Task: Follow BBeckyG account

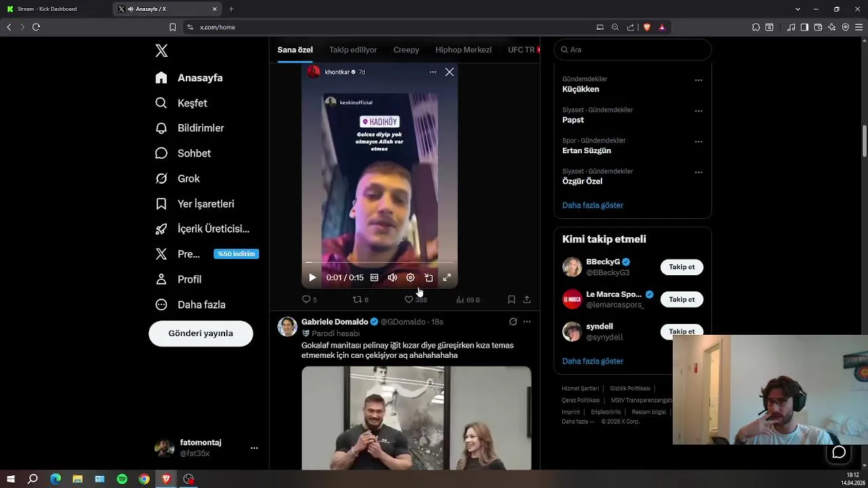Action: tap(682, 267)
